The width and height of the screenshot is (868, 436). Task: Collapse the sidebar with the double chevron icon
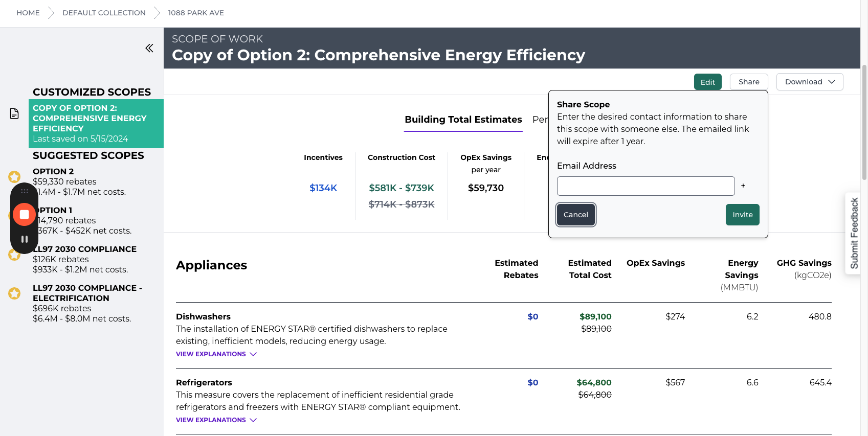pos(149,48)
